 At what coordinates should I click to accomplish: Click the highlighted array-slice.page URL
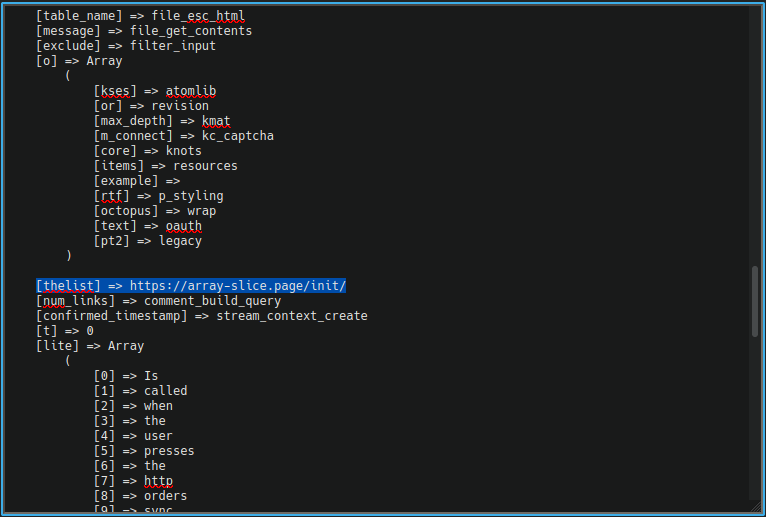tap(237, 286)
